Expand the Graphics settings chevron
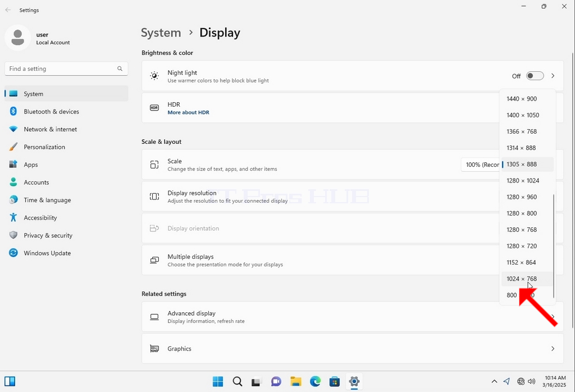575x392 pixels. pyautogui.click(x=553, y=349)
